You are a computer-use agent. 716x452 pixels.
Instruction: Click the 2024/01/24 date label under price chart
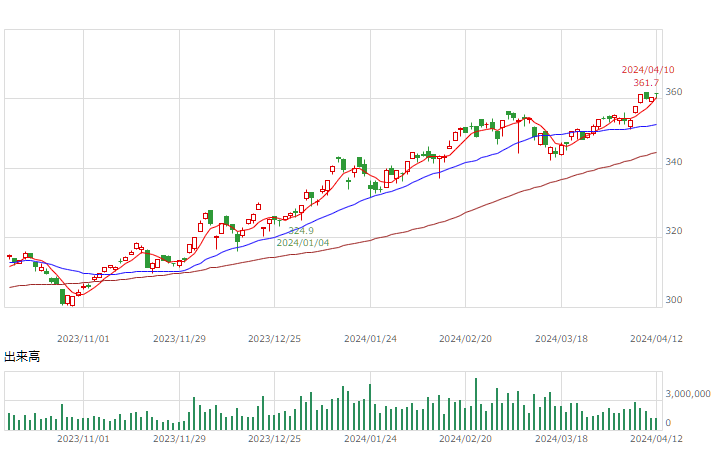point(370,339)
